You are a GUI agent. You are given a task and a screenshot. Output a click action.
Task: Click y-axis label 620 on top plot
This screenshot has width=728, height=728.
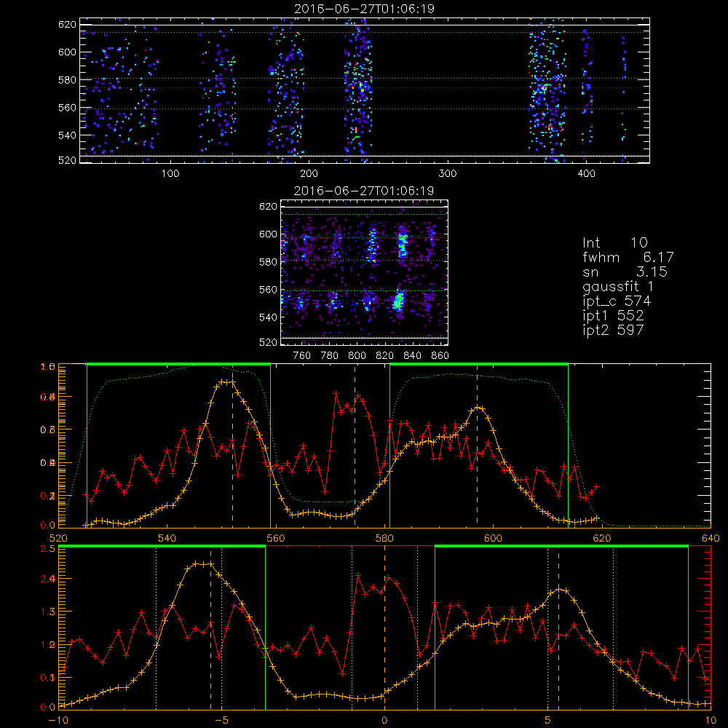click(67, 24)
